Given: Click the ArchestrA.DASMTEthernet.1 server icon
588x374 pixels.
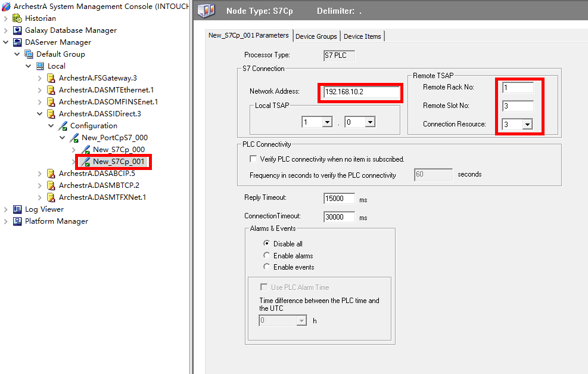Looking at the screenshot, I should (51, 90).
